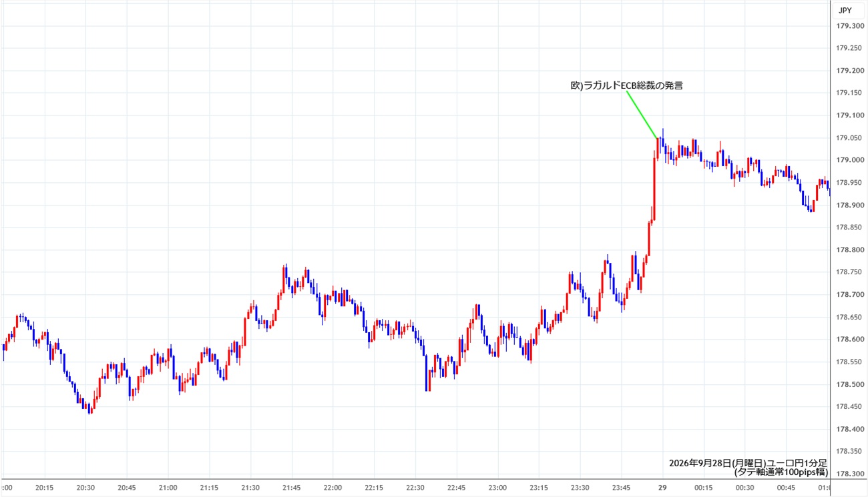This screenshot has width=868, height=497.
Task: Click the 23:45 time axis label
Action: [621, 488]
